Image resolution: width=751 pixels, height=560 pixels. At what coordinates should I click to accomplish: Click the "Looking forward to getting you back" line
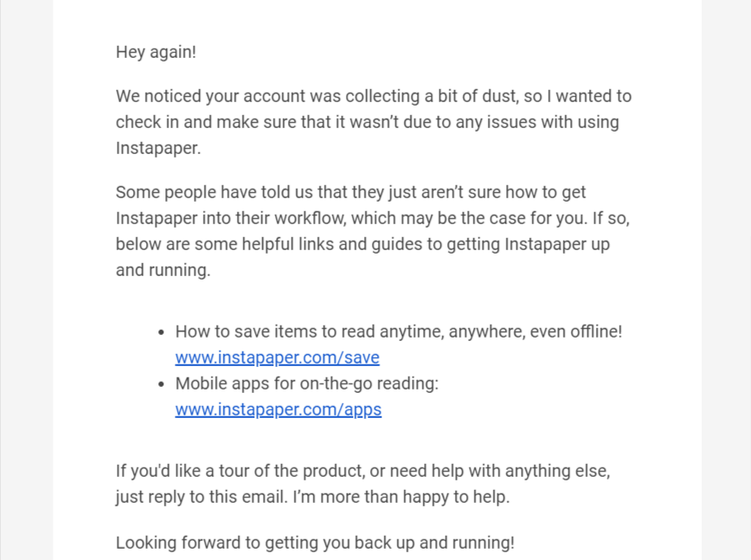(315, 543)
